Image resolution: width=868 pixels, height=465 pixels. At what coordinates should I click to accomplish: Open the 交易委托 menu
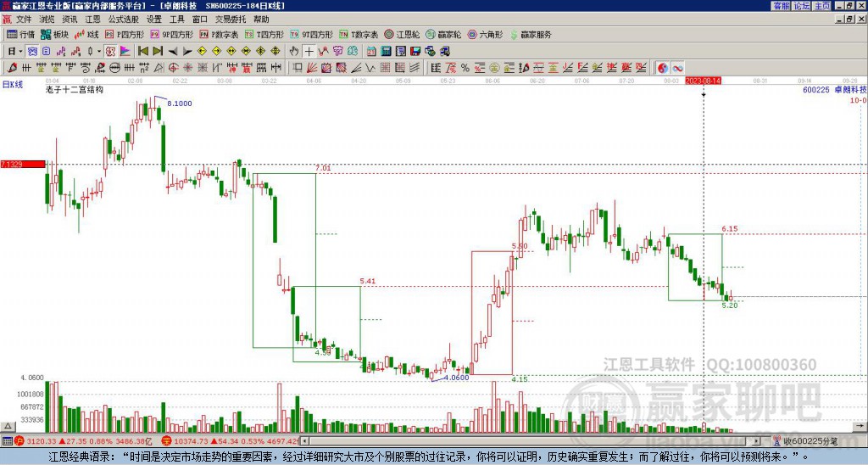229,18
